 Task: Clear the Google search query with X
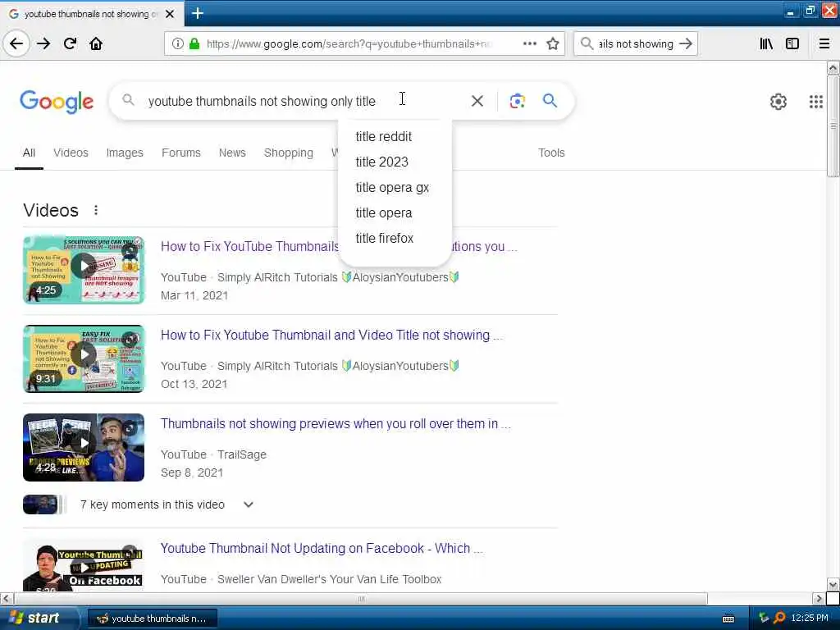pyautogui.click(x=477, y=101)
